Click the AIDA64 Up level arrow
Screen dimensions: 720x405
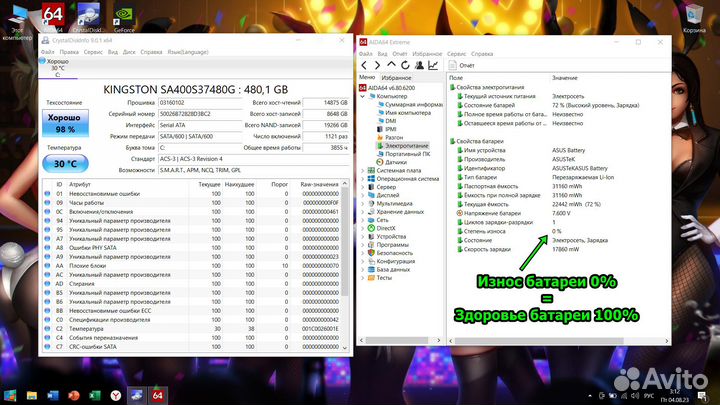click(x=391, y=65)
